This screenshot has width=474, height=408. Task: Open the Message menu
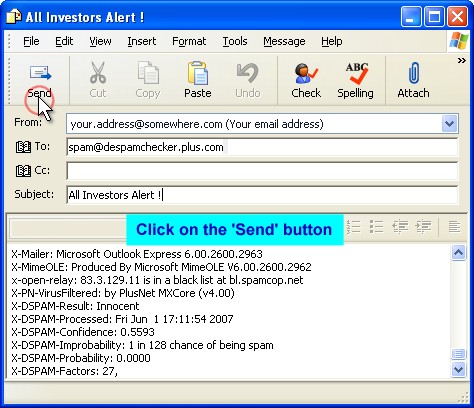[x=284, y=41]
